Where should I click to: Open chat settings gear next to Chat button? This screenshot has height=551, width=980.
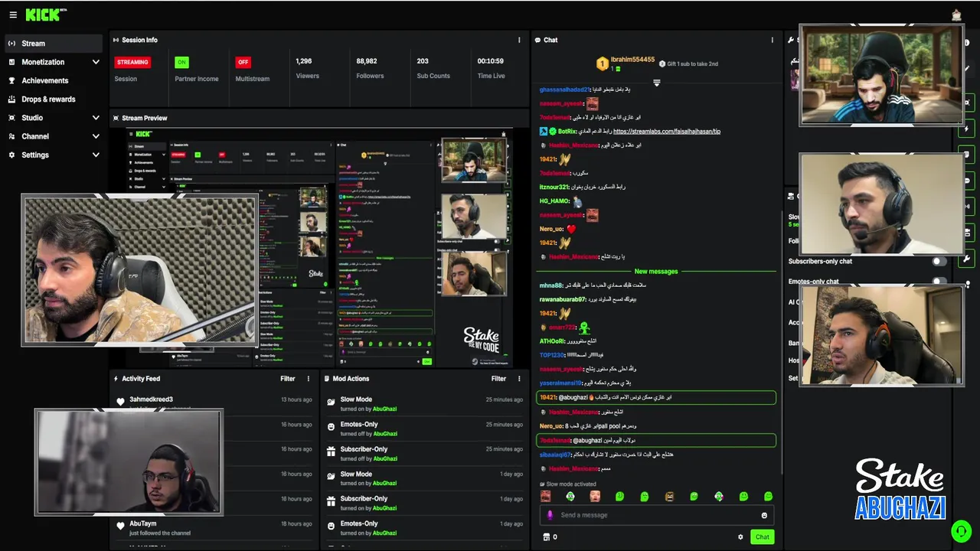pyautogui.click(x=740, y=537)
